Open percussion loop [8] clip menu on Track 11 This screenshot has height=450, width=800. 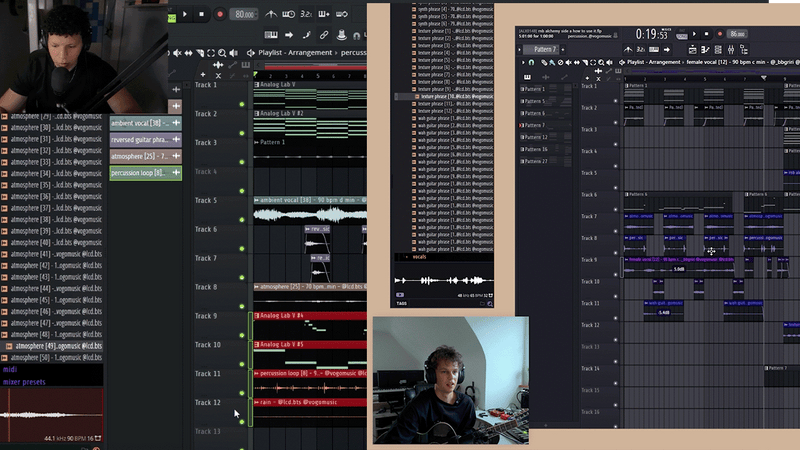tap(257, 373)
